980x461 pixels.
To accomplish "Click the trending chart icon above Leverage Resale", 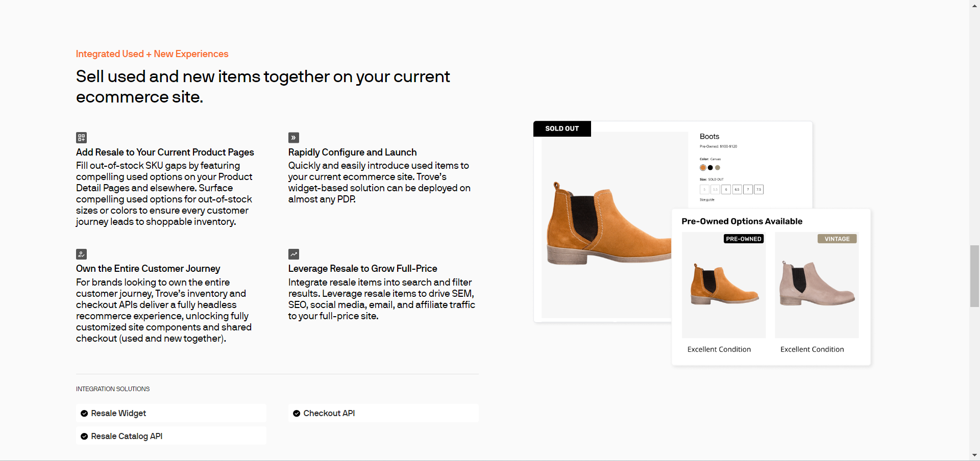I will click(x=293, y=254).
